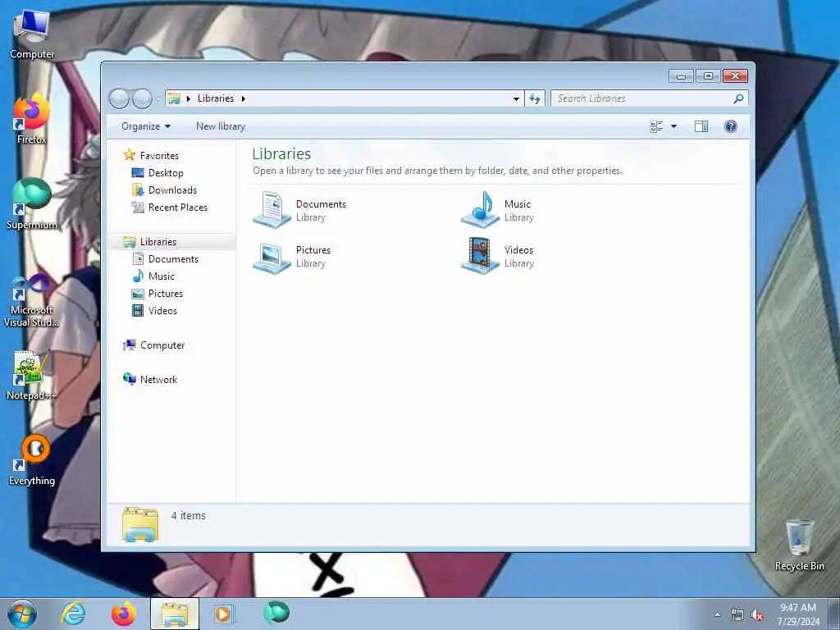The height and width of the screenshot is (630, 840).
Task: Click the network tray icon
Action: (737, 615)
